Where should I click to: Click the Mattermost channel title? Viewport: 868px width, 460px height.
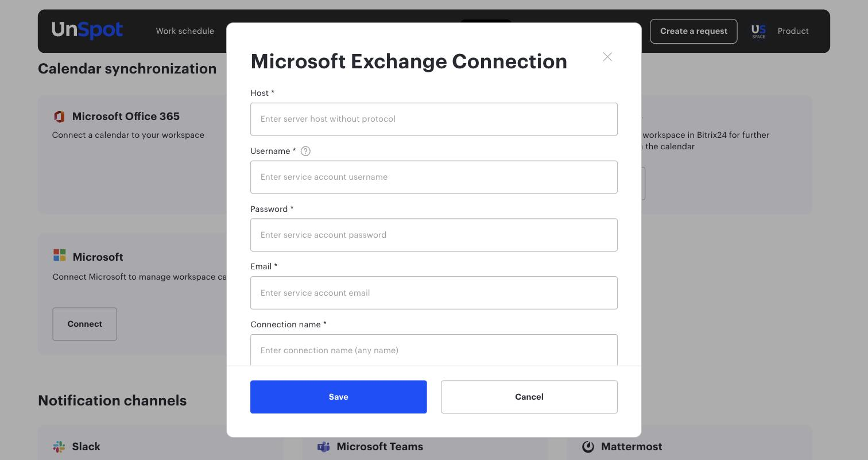point(631,446)
